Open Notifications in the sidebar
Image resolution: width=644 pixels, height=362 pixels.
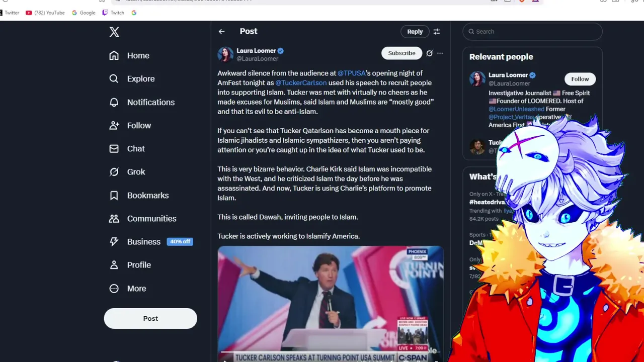(142, 102)
